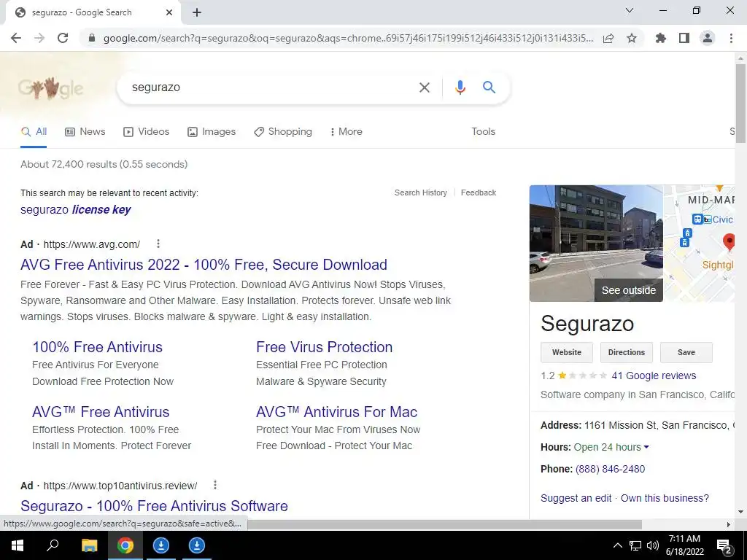Switch to the Images tab
This screenshot has width=747, height=560.
point(211,132)
